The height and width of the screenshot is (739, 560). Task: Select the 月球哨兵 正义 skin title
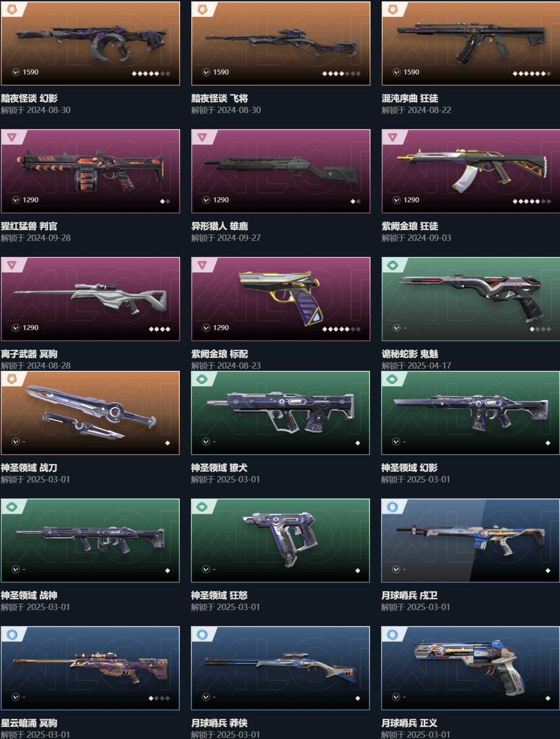click(x=409, y=723)
